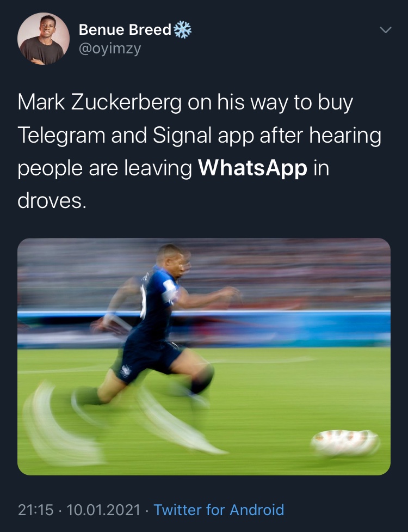Open the attached sprinting footballer photo
Viewport: 408px width, 532px height.
[x=204, y=357]
